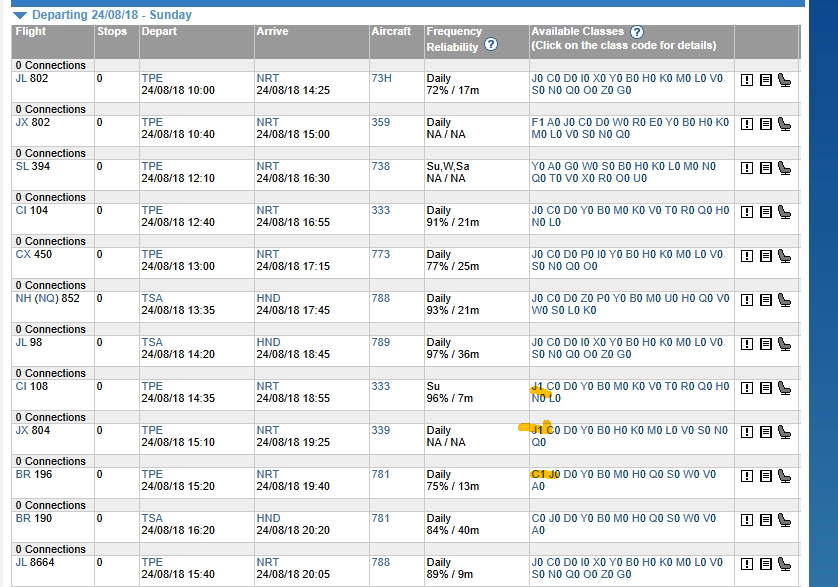Click C1 class code in BR 196 row

(x=538, y=474)
